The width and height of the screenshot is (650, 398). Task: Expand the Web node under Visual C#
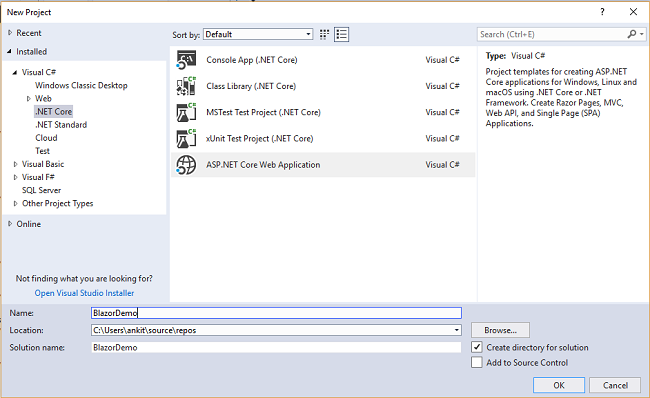tap(29, 99)
